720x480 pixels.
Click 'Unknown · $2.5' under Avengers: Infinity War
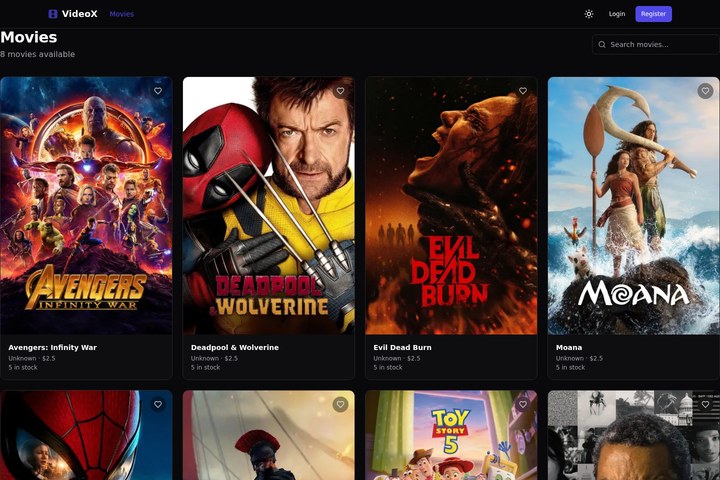(32, 358)
